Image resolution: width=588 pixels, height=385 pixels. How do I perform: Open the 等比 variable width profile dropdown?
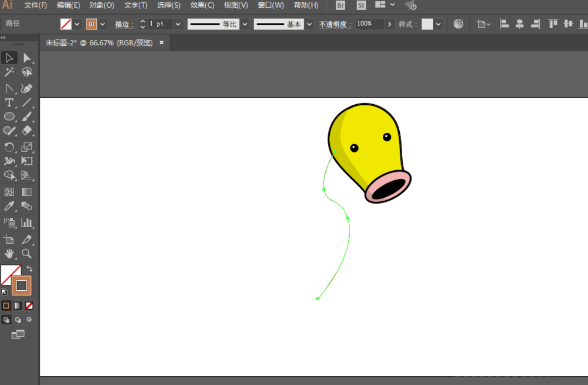tap(245, 24)
